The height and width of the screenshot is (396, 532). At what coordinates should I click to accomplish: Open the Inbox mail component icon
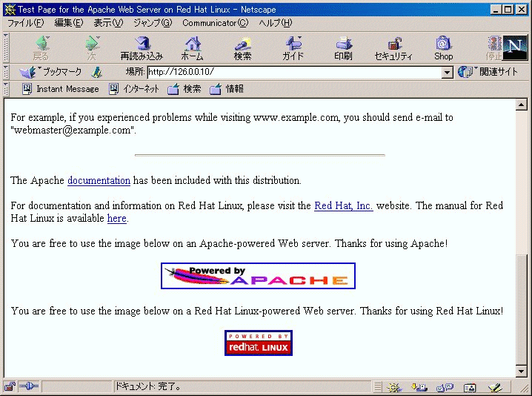(419, 387)
